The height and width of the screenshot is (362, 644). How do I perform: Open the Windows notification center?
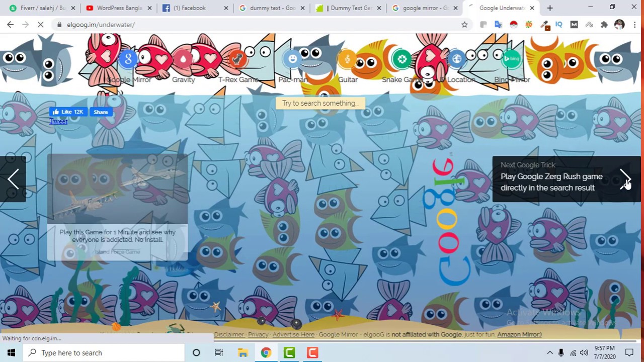pyautogui.click(x=629, y=352)
